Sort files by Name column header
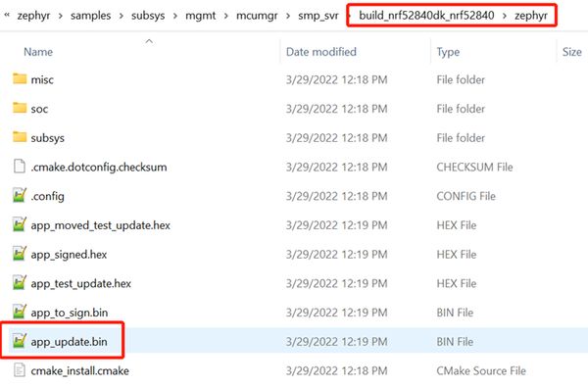 click(x=38, y=52)
